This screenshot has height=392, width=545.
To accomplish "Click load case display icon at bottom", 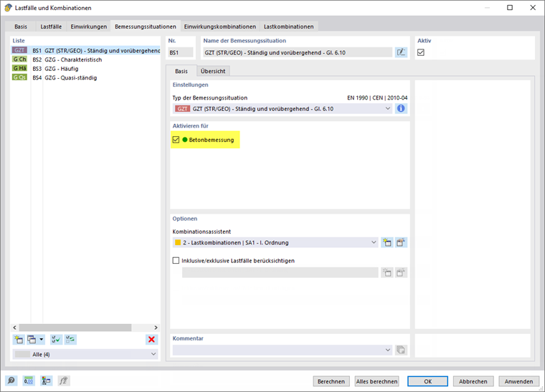I will pyautogui.click(x=46, y=381).
